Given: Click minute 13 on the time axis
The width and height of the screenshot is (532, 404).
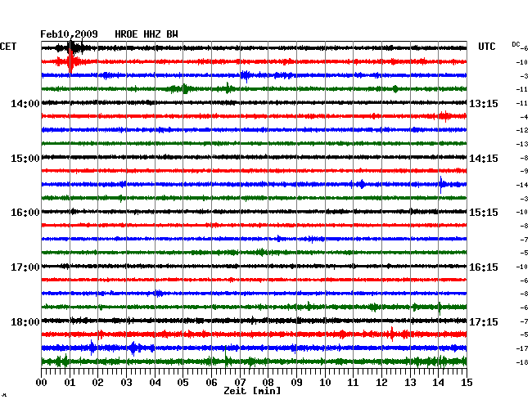Looking at the screenshot, I should click(x=410, y=383).
